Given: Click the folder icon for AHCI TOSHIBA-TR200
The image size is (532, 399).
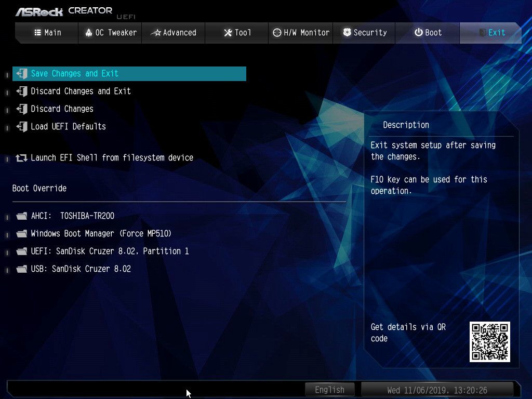Looking at the screenshot, I should pos(21,216).
